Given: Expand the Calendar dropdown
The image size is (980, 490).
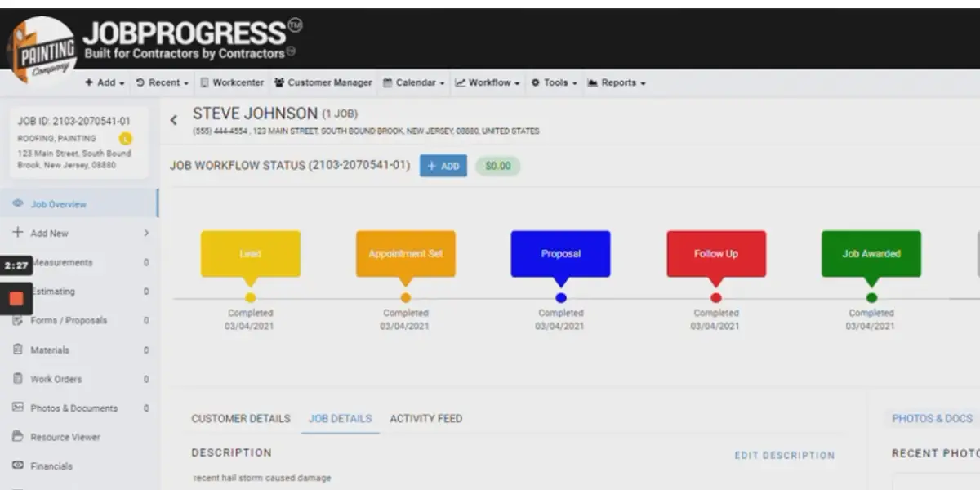Looking at the screenshot, I should [414, 83].
